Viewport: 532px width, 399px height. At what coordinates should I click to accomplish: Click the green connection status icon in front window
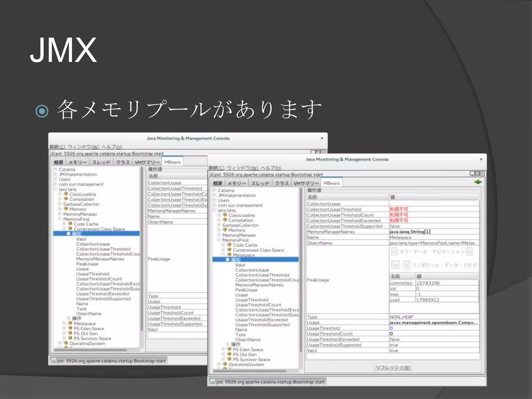[x=478, y=182]
